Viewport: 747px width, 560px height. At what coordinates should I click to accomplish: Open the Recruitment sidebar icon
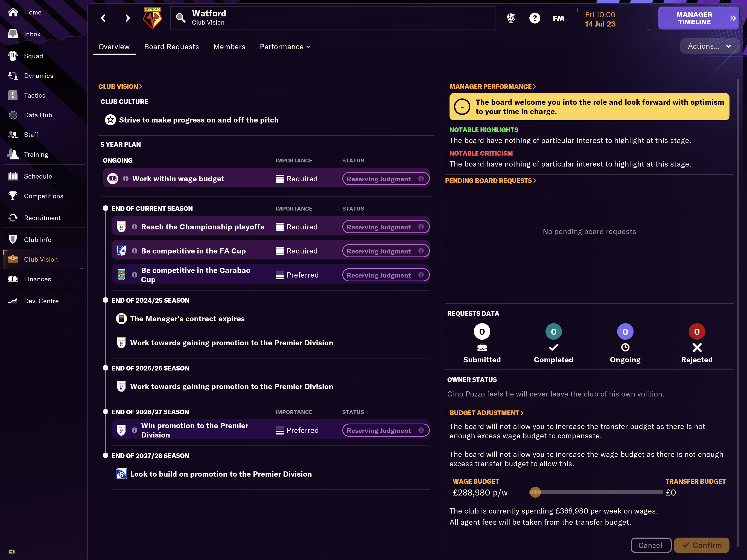pyautogui.click(x=13, y=218)
